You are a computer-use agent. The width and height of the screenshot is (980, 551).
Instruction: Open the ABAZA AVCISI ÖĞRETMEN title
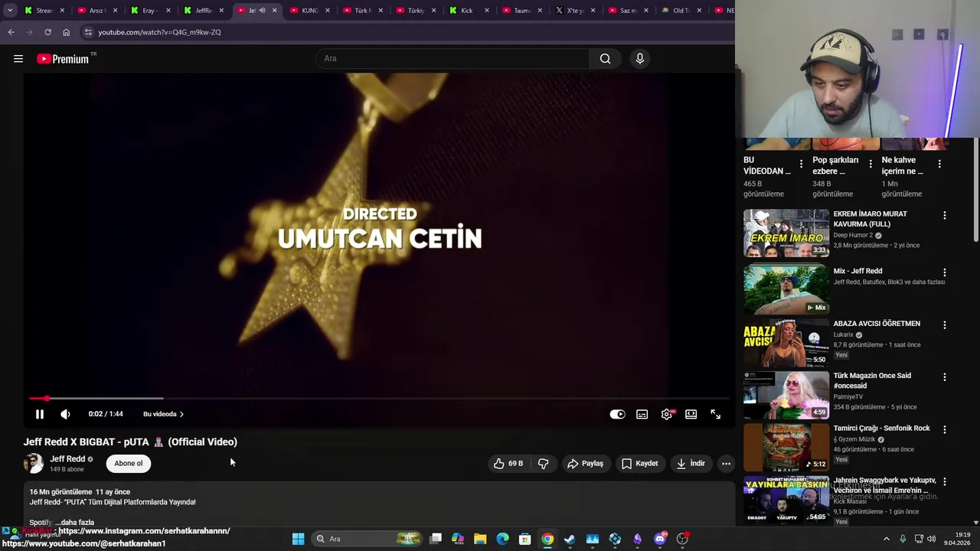coord(877,324)
